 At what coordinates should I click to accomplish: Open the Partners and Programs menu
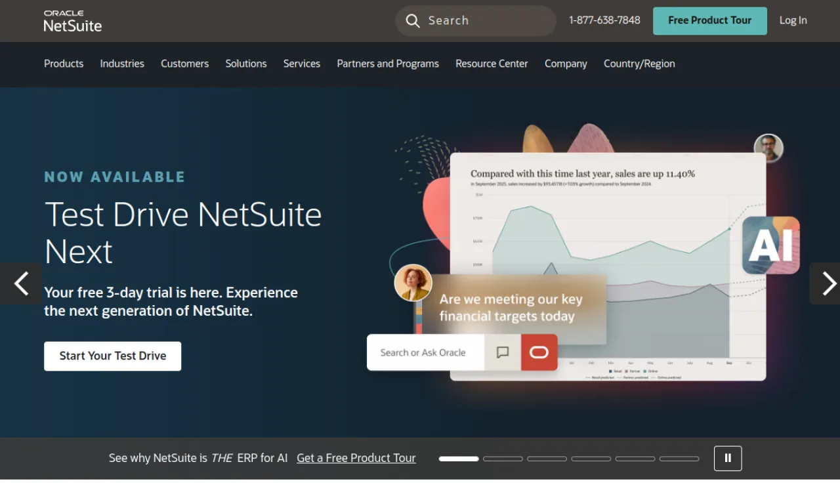click(388, 64)
